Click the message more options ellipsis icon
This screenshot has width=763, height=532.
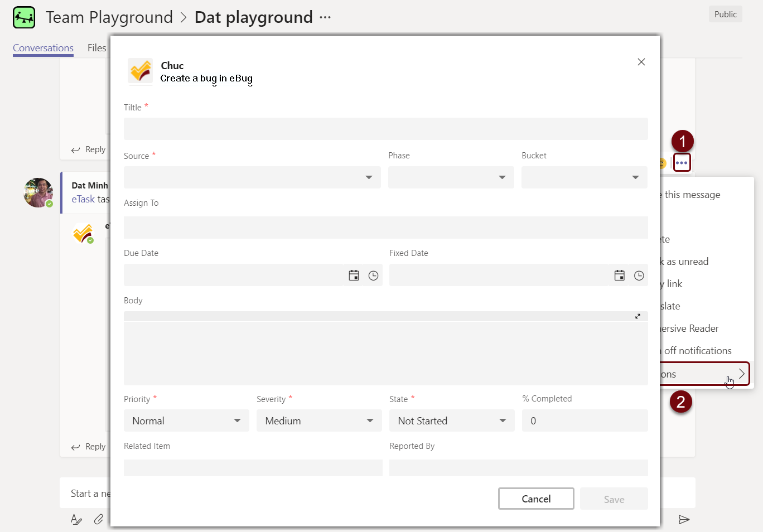coord(682,163)
